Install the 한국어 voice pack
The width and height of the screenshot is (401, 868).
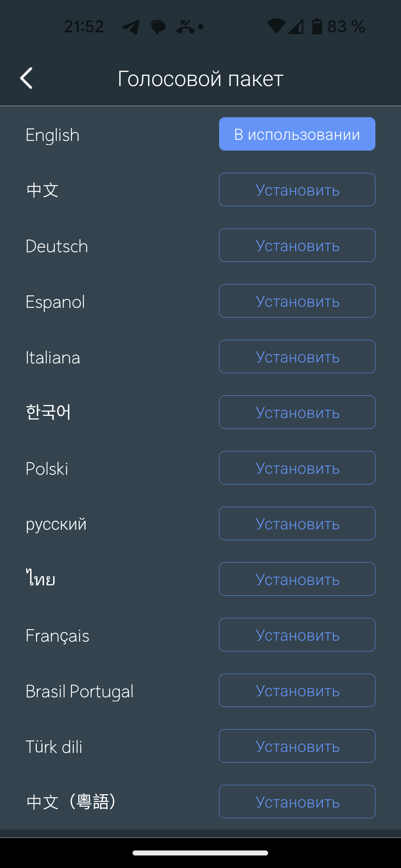point(297,412)
